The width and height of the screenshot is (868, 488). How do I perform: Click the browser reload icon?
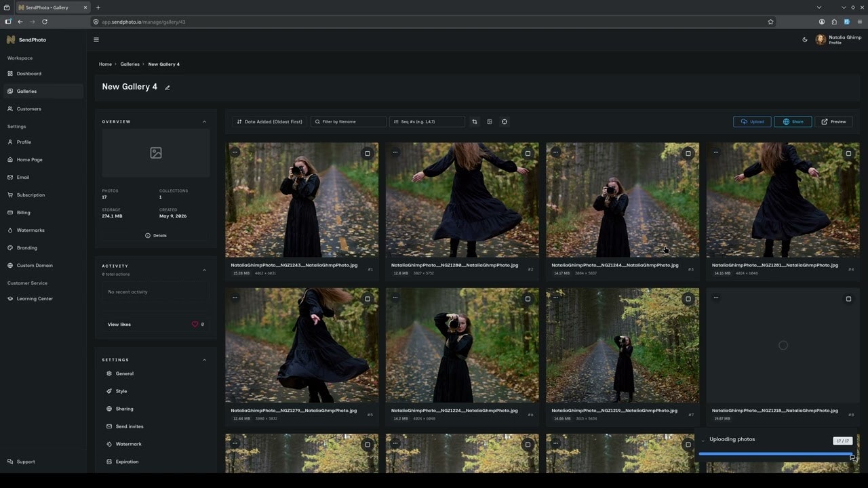click(x=45, y=22)
